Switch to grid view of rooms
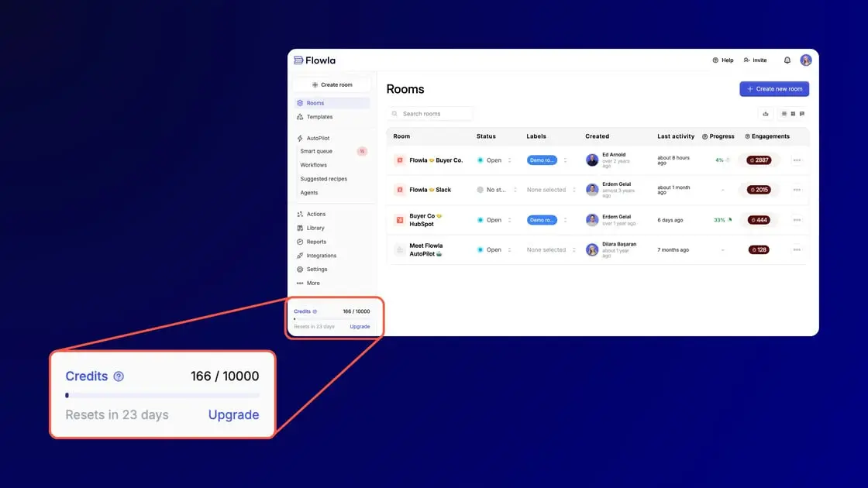This screenshot has width=868, height=488. click(x=794, y=114)
